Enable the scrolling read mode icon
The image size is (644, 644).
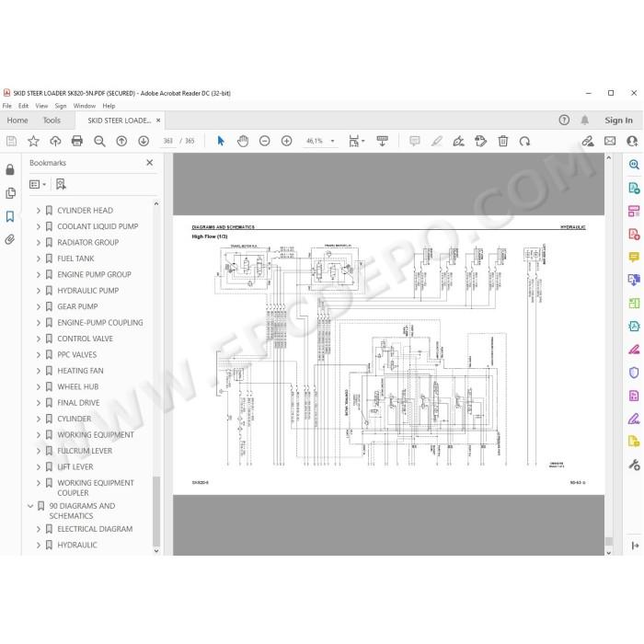383,142
